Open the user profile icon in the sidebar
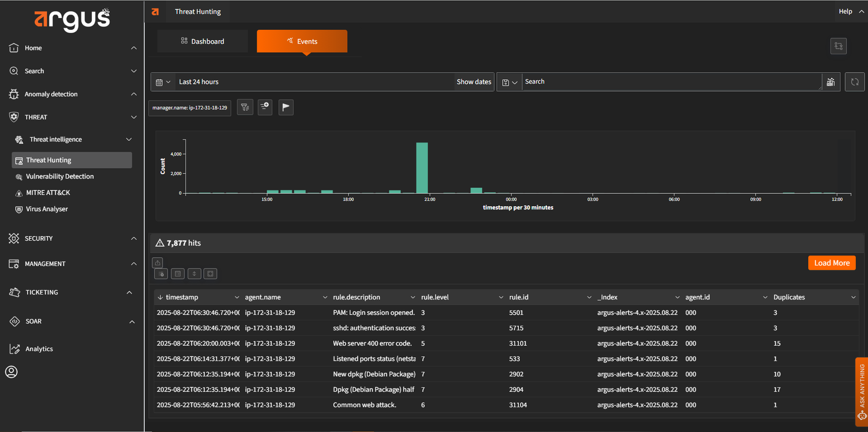Viewport: 868px width, 432px height. click(x=11, y=372)
